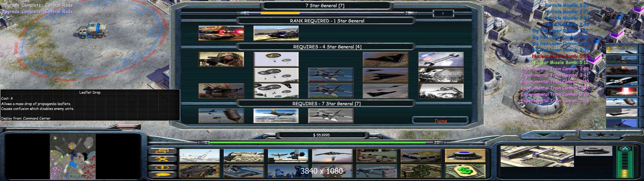Build the radar airfield structure icon
The image size is (644, 181).
(x=288, y=156)
